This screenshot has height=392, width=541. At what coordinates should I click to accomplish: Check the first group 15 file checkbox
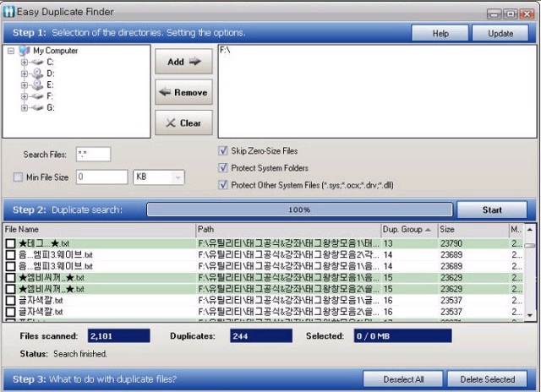point(11,278)
